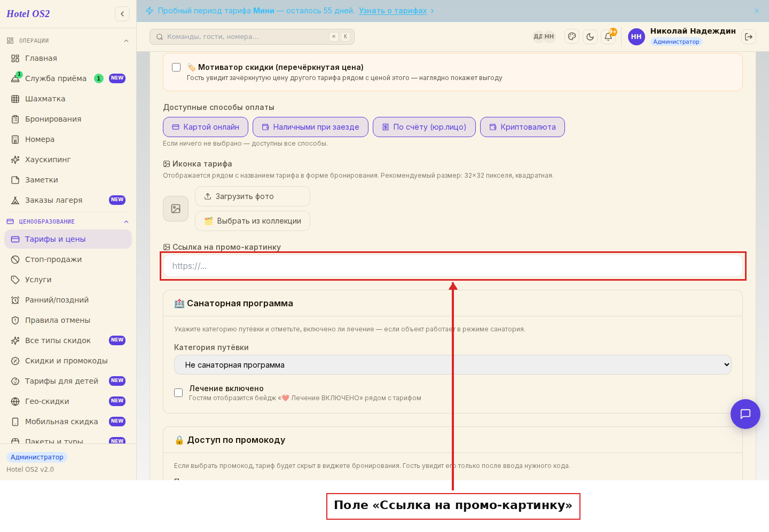The height and width of the screenshot is (532, 769).
Task: Open the theme palette icon
Action: (x=572, y=37)
